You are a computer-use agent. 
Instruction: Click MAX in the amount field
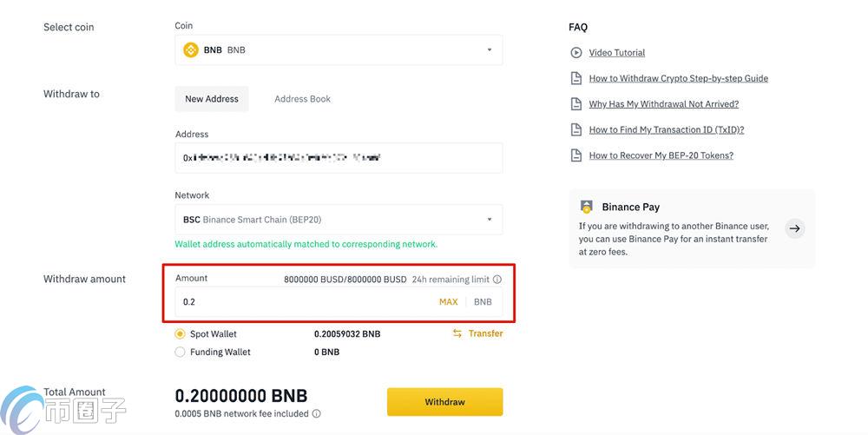pyautogui.click(x=448, y=302)
